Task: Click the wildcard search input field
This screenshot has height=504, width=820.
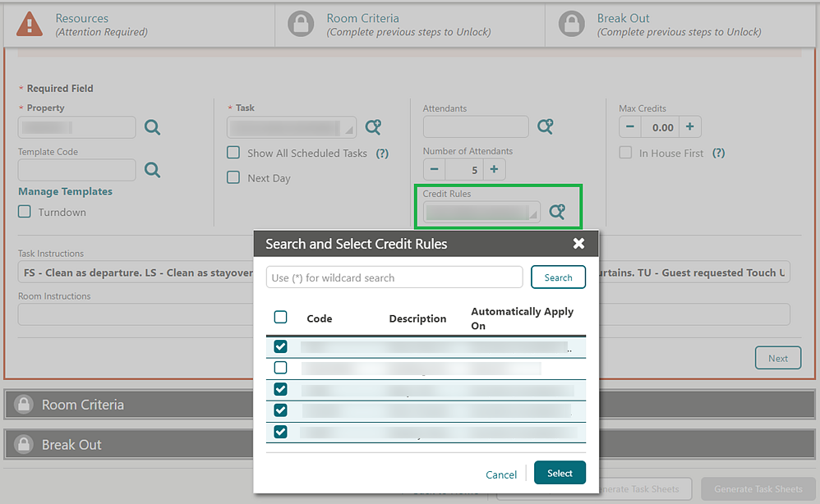Action: click(394, 277)
